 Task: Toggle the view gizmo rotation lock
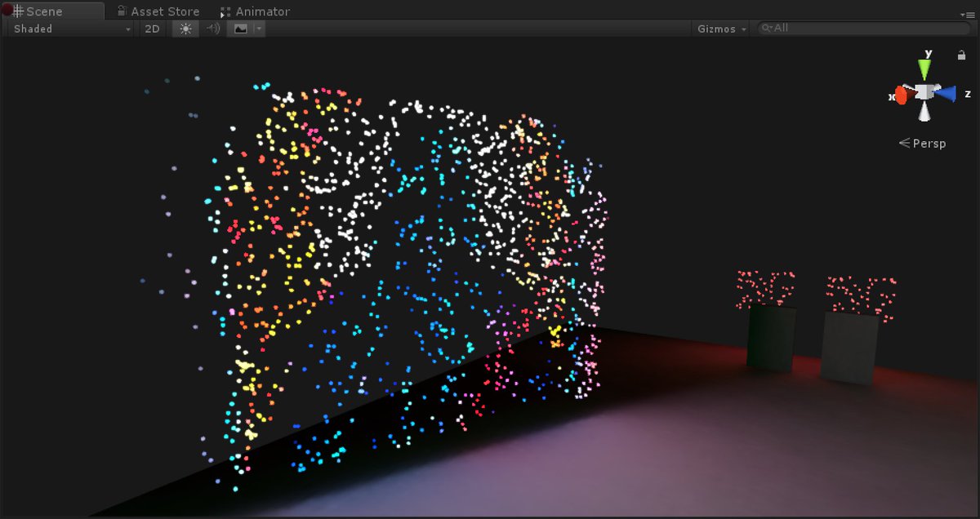(x=961, y=55)
